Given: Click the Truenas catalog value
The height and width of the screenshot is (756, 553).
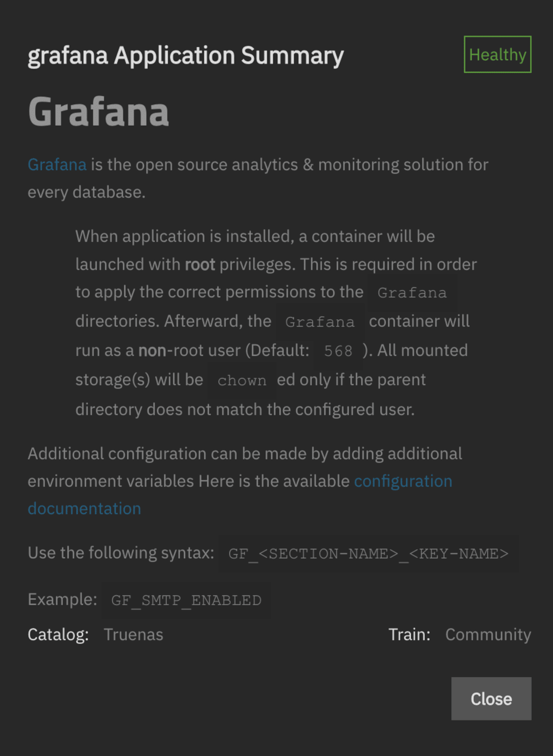Looking at the screenshot, I should pos(134,635).
